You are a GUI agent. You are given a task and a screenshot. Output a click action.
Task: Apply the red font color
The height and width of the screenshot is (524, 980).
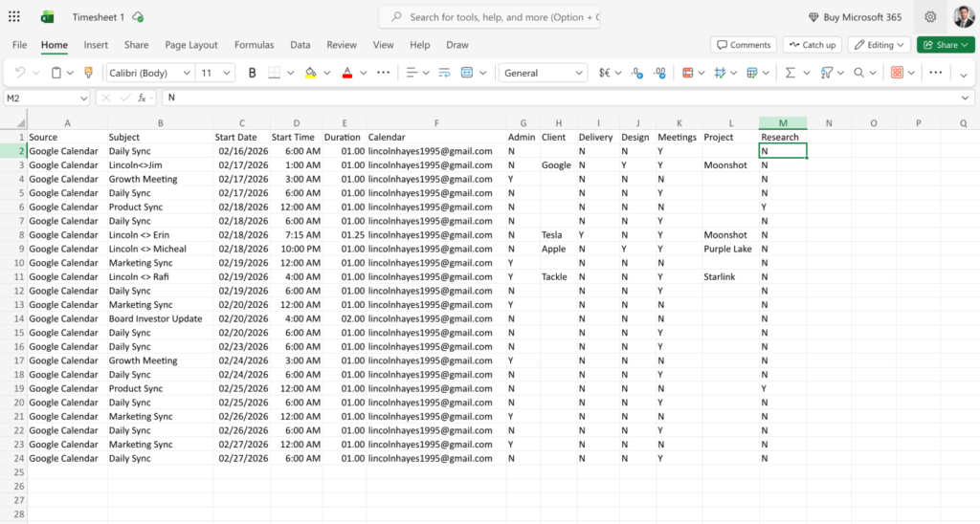coord(346,73)
